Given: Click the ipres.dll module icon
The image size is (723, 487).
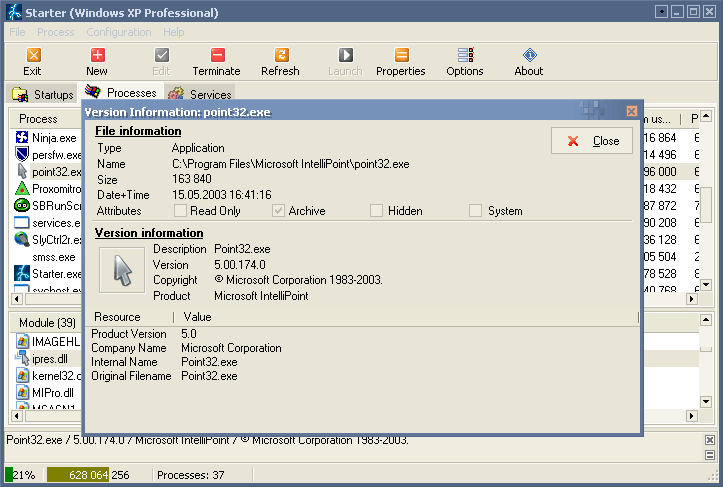Looking at the screenshot, I should [23, 358].
